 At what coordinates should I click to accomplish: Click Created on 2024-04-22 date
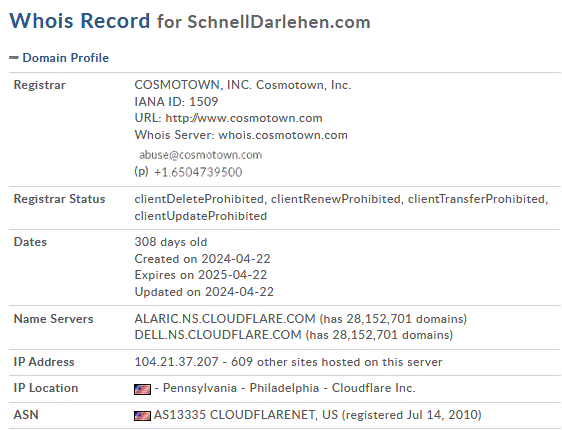(x=202, y=259)
